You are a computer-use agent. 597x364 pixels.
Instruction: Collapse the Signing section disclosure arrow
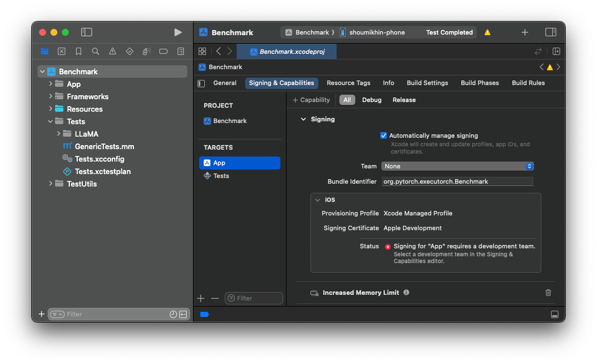pyautogui.click(x=303, y=119)
